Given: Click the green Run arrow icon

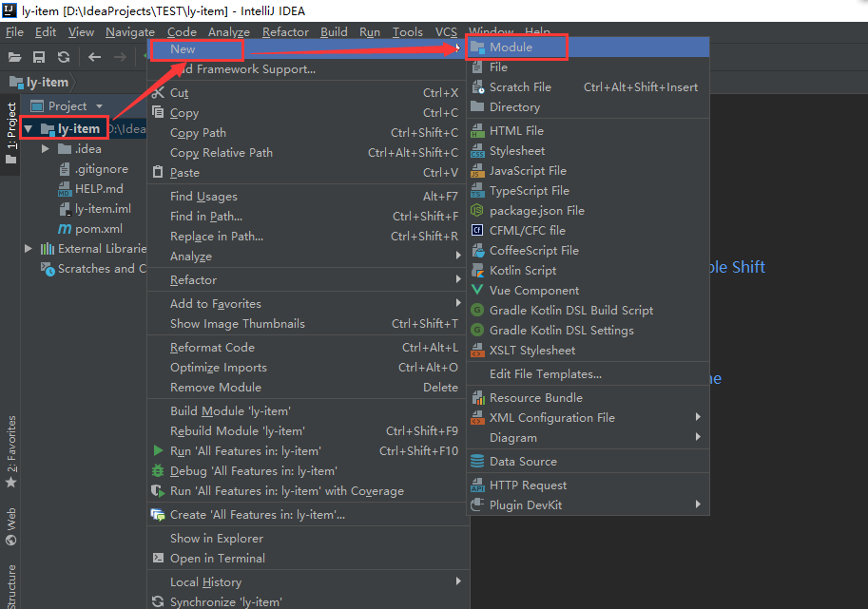Looking at the screenshot, I should (x=158, y=450).
